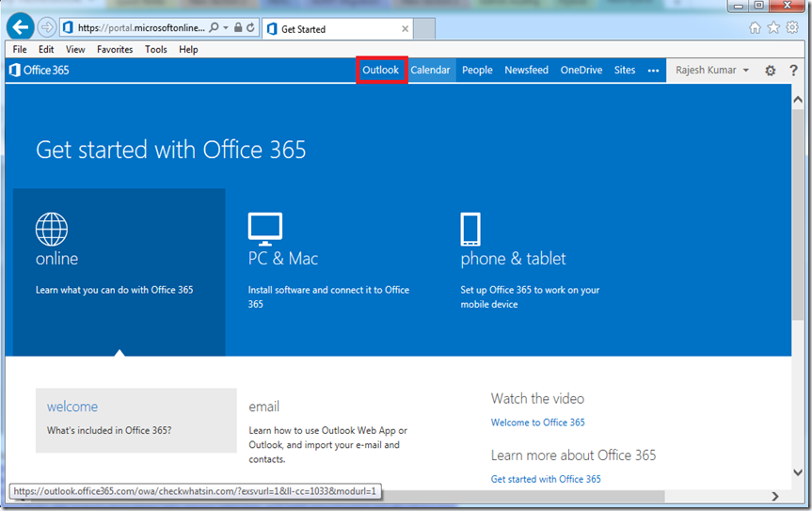812x511 pixels.
Task: Open the browser Home icon
Action: (x=755, y=27)
